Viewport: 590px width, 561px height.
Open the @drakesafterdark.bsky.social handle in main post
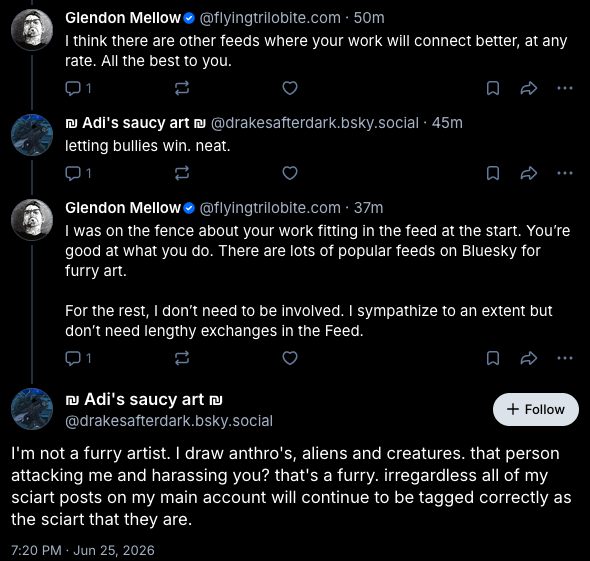point(169,421)
